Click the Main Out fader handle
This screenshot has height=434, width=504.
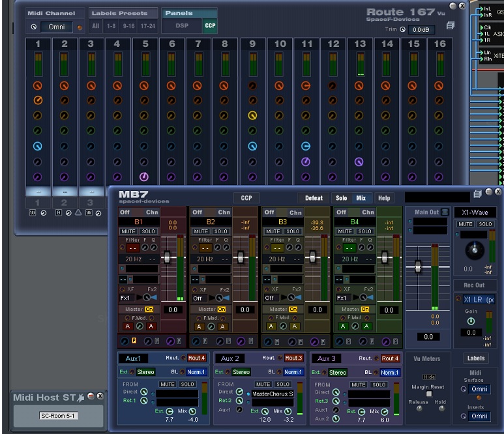pyautogui.click(x=417, y=267)
